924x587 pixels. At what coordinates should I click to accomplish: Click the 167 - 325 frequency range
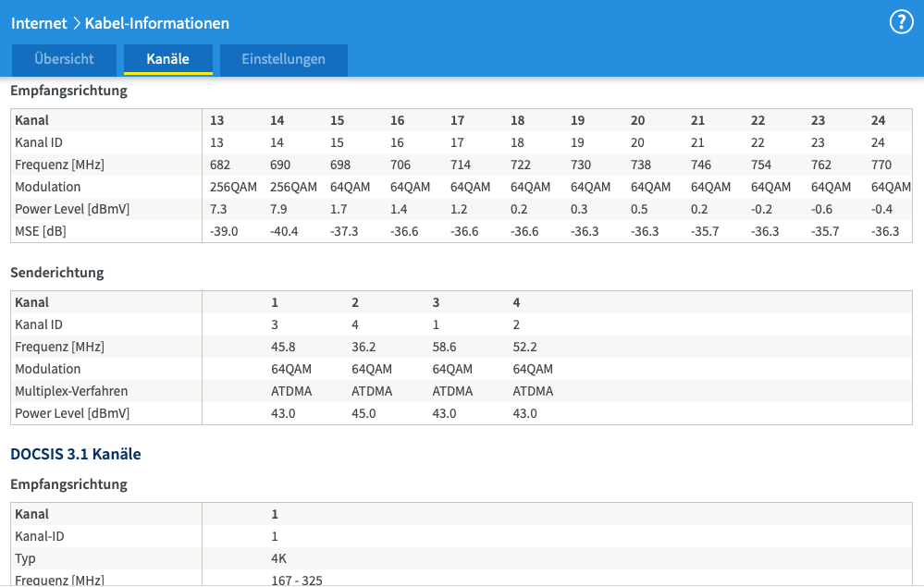point(296,580)
